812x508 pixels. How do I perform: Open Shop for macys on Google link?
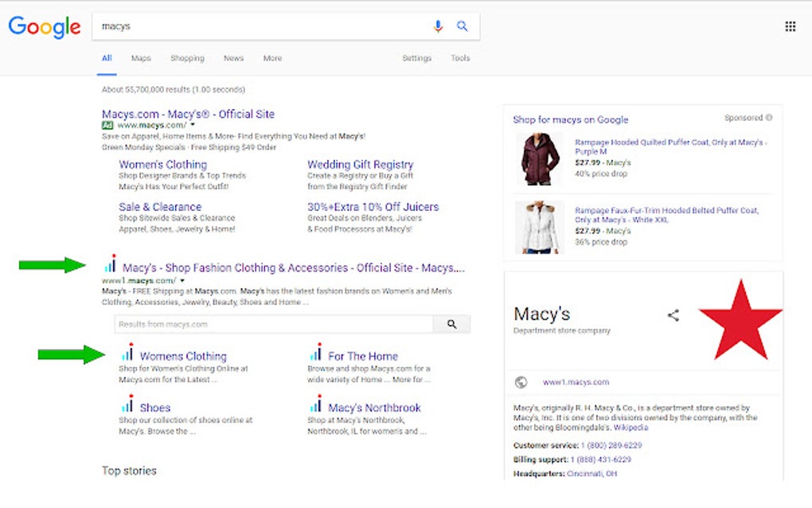pyautogui.click(x=571, y=119)
